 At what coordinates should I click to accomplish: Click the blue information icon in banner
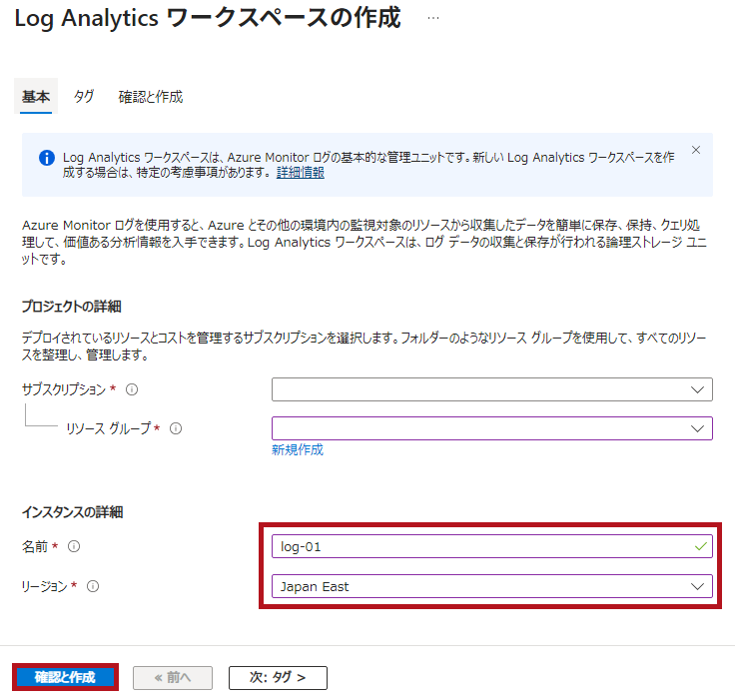pos(46,158)
